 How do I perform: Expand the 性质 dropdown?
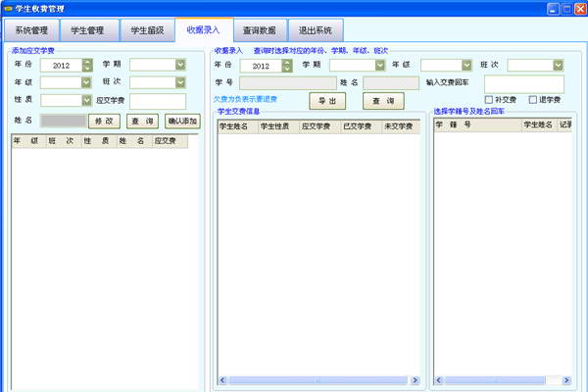tap(86, 100)
